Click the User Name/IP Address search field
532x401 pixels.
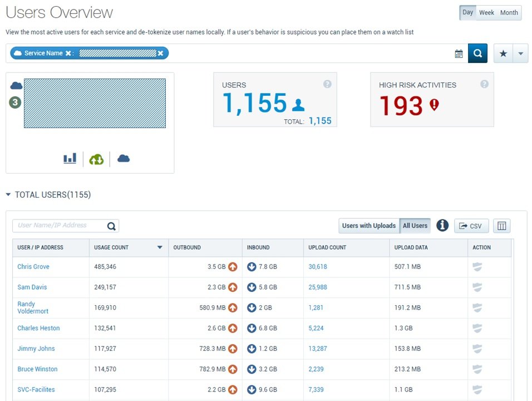pyautogui.click(x=59, y=226)
